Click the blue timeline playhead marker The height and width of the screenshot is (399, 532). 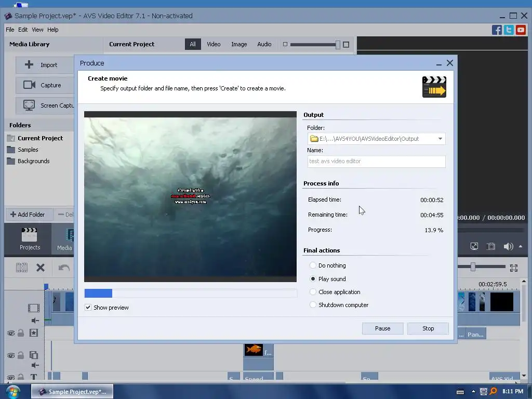click(46, 287)
